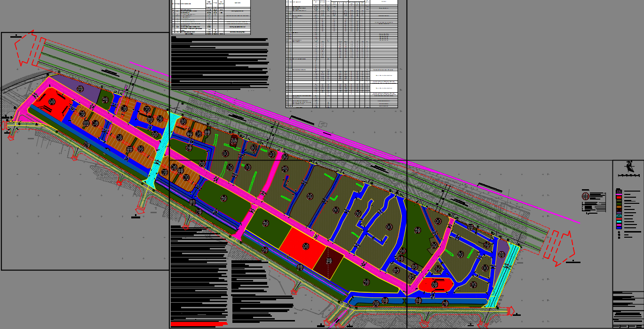Click the plot marker in the left purple zone

click(x=80, y=89)
